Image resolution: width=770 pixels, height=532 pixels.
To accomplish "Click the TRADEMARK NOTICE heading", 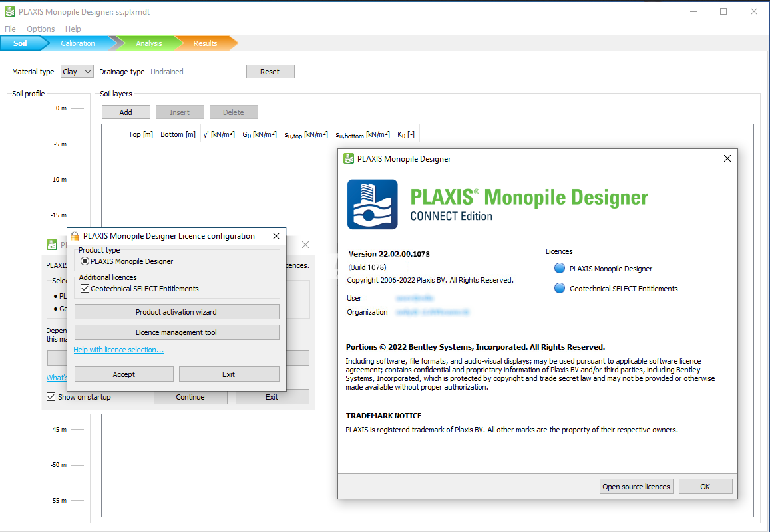I will pos(383,416).
